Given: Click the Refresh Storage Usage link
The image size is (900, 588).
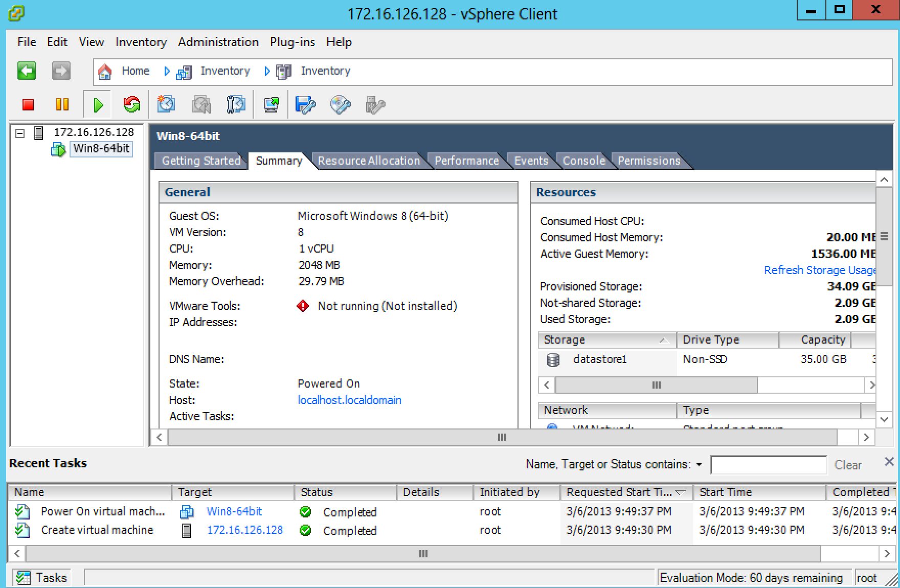Looking at the screenshot, I should (x=819, y=270).
